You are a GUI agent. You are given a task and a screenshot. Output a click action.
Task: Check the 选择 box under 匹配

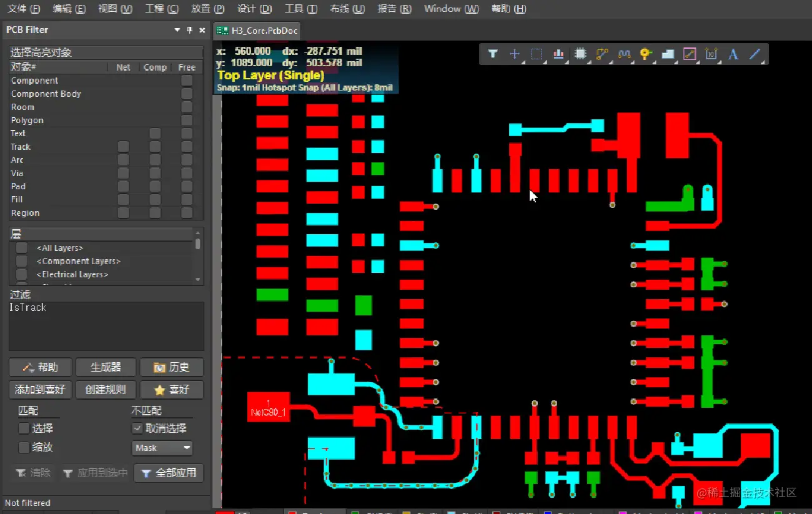point(24,428)
